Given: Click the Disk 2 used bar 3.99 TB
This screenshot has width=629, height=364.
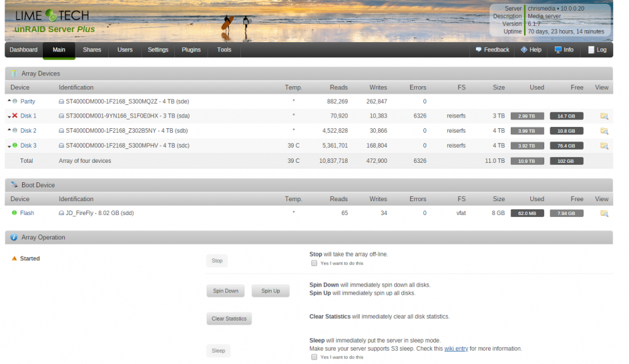Looking at the screenshot, I should [x=527, y=131].
